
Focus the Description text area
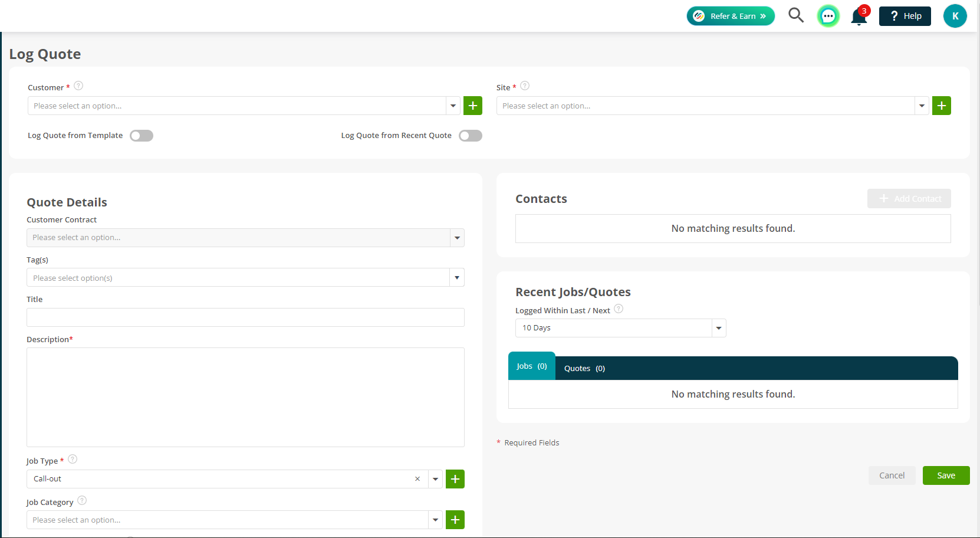click(245, 397)
